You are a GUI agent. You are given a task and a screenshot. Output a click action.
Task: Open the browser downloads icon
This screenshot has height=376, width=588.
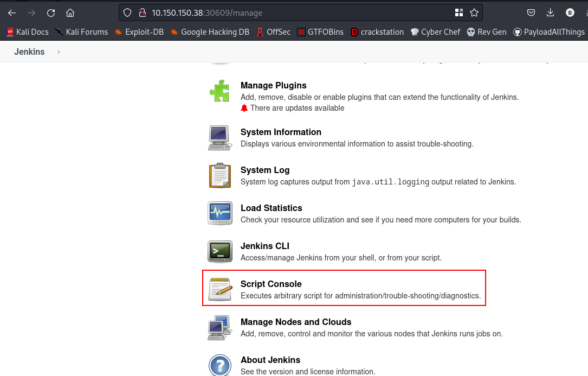click(550, 13)
